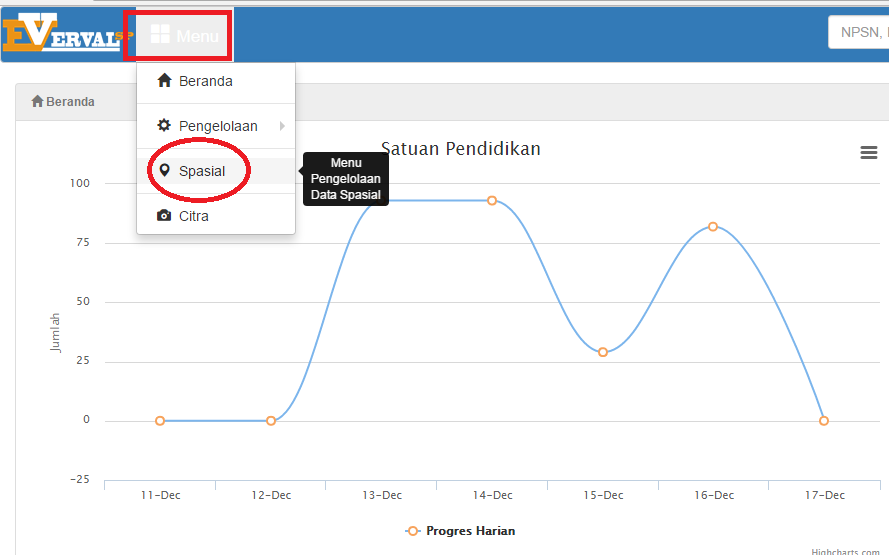Click the 12-Dec x-axis label
This screenshot has height=555, width=889.
coord(271,495)
